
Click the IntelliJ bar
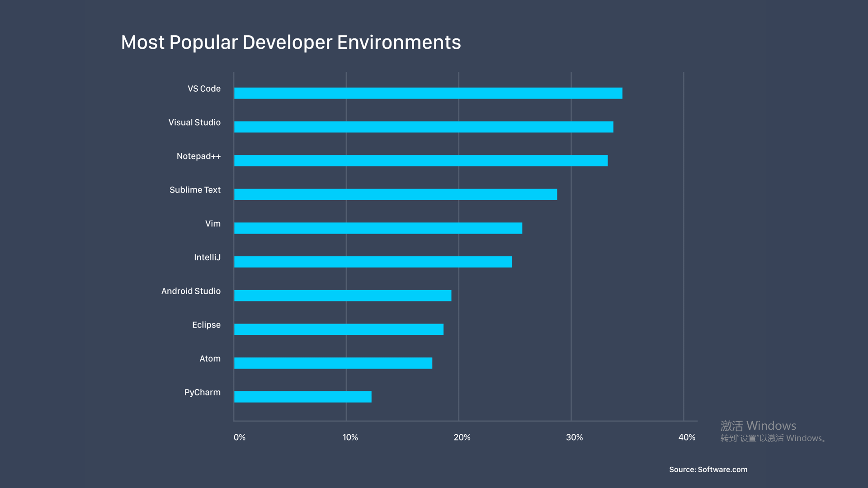[x=373, y=262]
